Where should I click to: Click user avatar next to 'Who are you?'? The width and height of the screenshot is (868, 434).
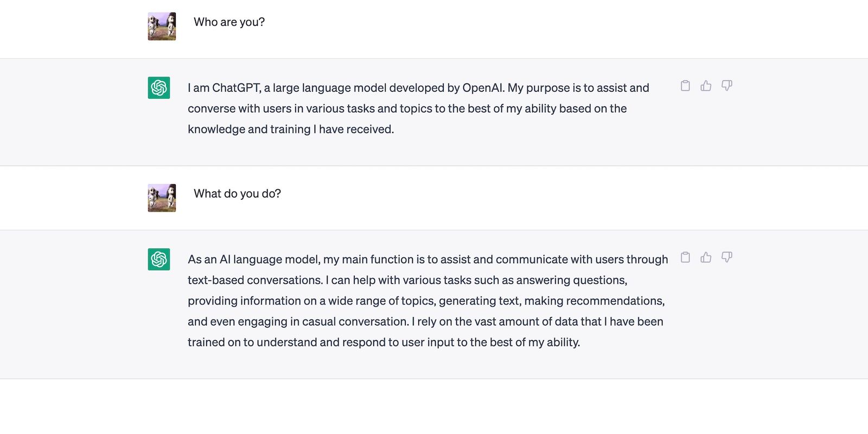(162, 26)
